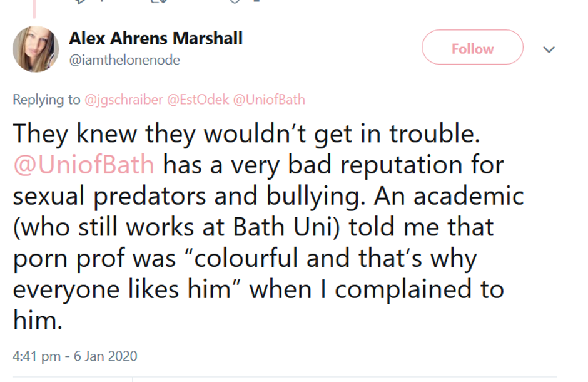Click the reply icon of the tweet above
588x382 pixels.
coord(78,1)
